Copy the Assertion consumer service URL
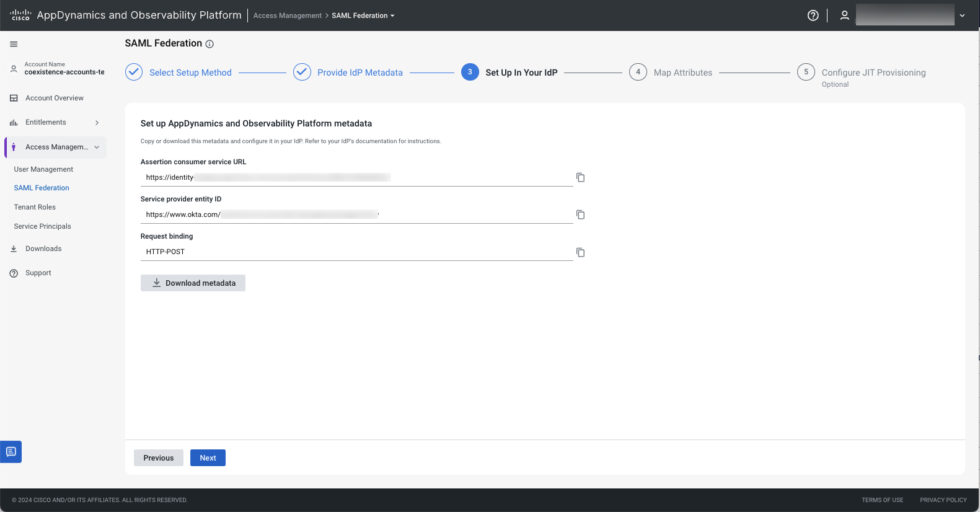This screenshot has width=980, height=512. point(580,177)
